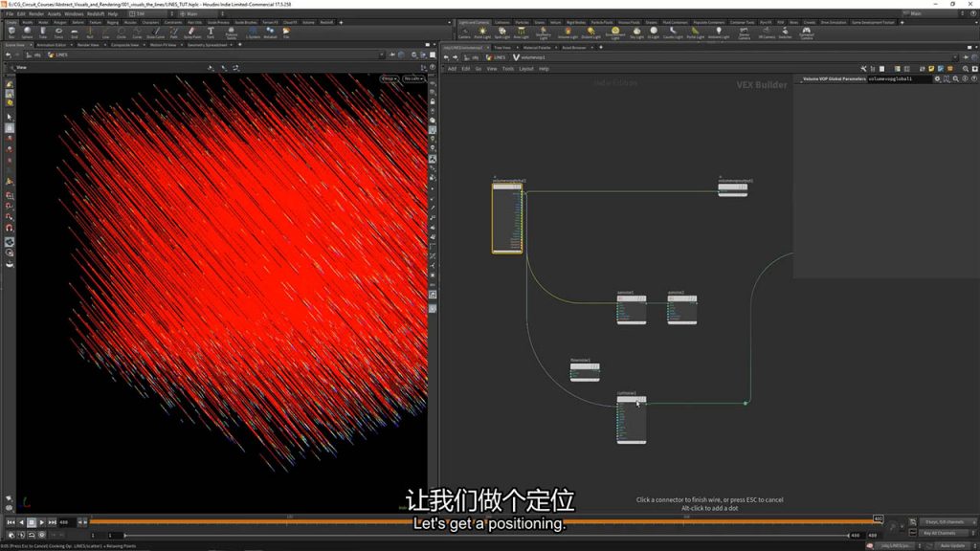Click the volumevop1 path button

tap(528, 57)
